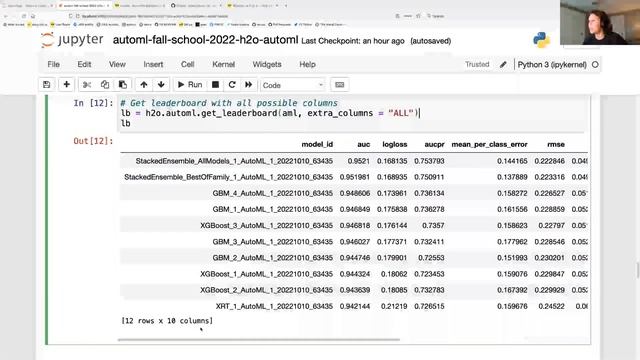Run the selected cell

190,85
